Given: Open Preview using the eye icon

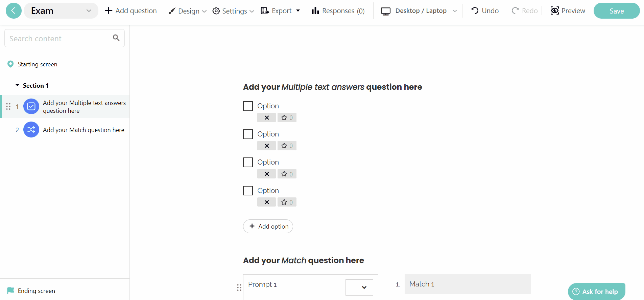Looking at the screenshot, I should [x=554, y=10].
